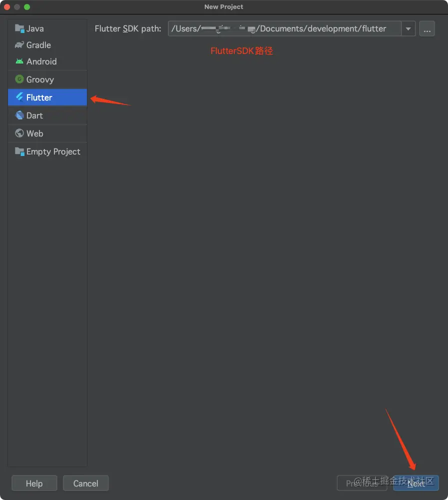
Task: Click the Next button
Action: [416, 483]
